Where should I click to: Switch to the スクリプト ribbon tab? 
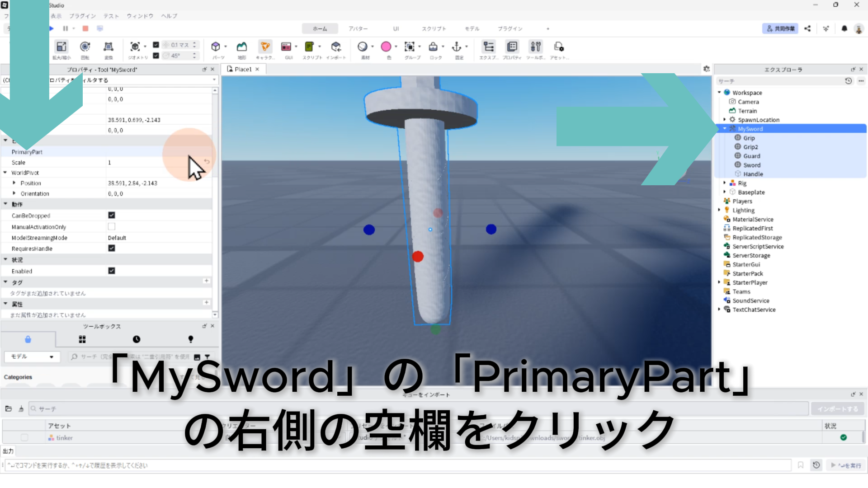434,28
